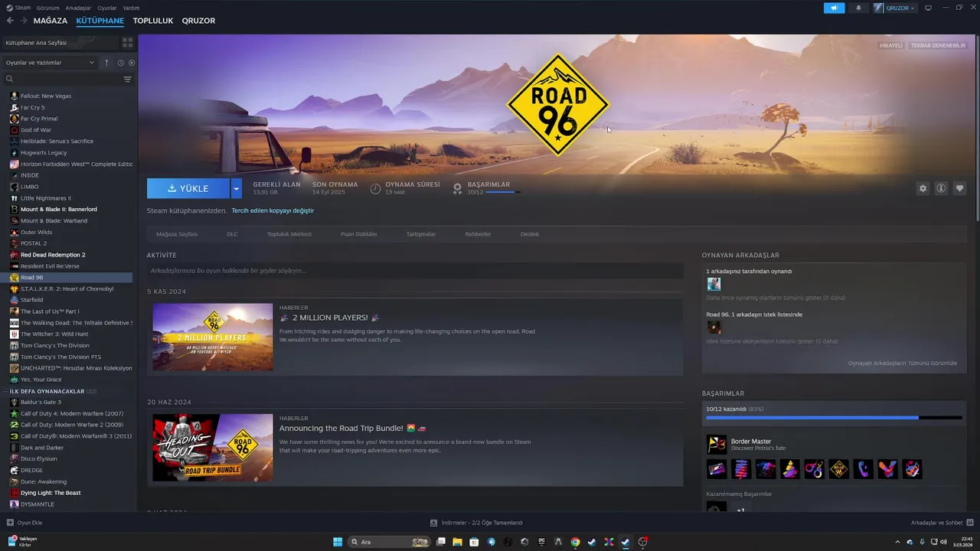980x551 pixels.
Task: Open phone achievement icon
Action: (864, 469)
